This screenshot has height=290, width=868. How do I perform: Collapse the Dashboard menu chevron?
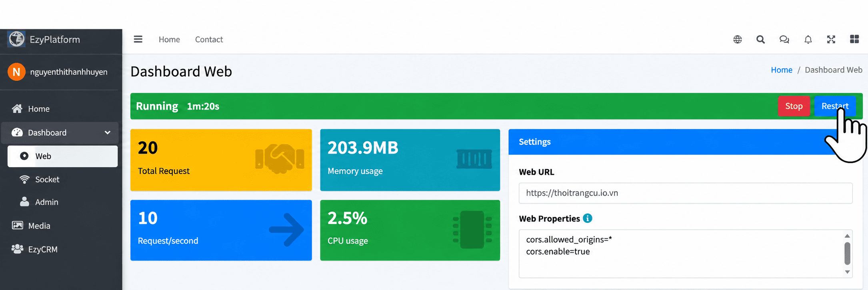coord(108,132)
